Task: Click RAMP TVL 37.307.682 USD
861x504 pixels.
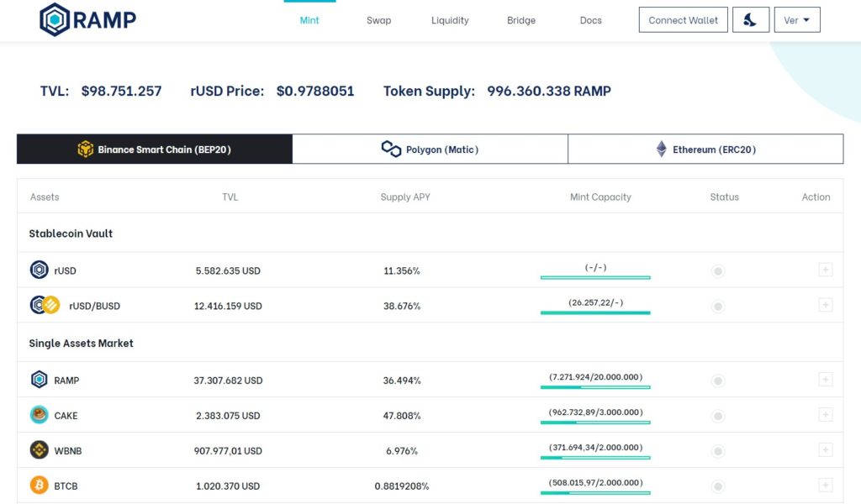Action: pos(228,381)
